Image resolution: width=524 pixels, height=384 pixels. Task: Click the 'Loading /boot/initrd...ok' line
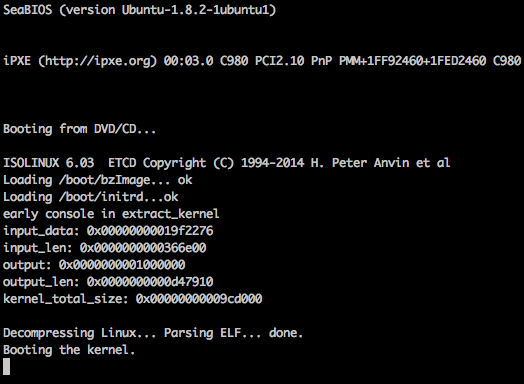coord(91,197)
